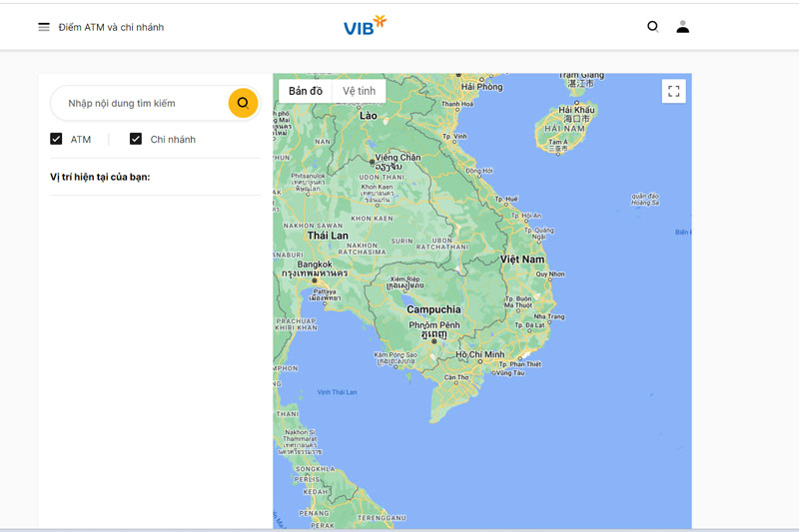Click the Lào country label
This screenshot has width=799, height=532.
tap(368, 116)
